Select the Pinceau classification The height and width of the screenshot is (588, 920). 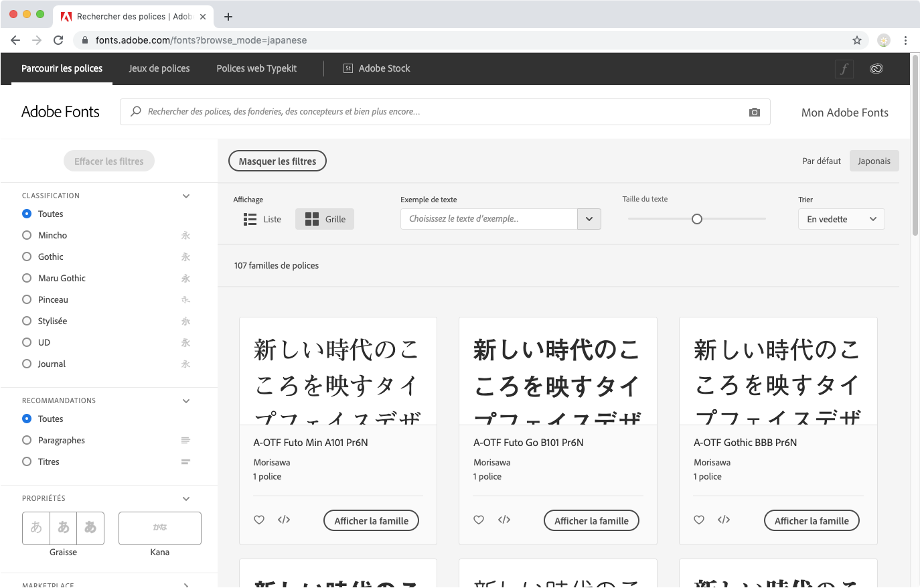click(x=27, y=299)
